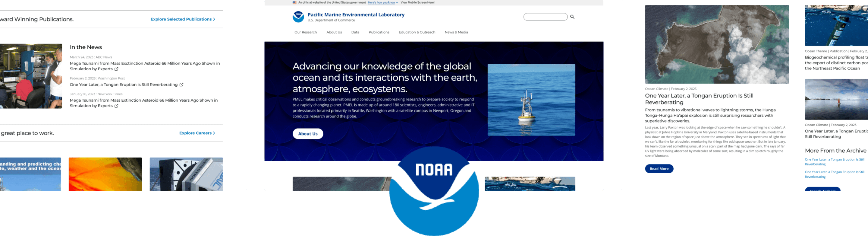
Task: Click the "predicting changes" blue sky thumbnail
Action: point(30,174)
